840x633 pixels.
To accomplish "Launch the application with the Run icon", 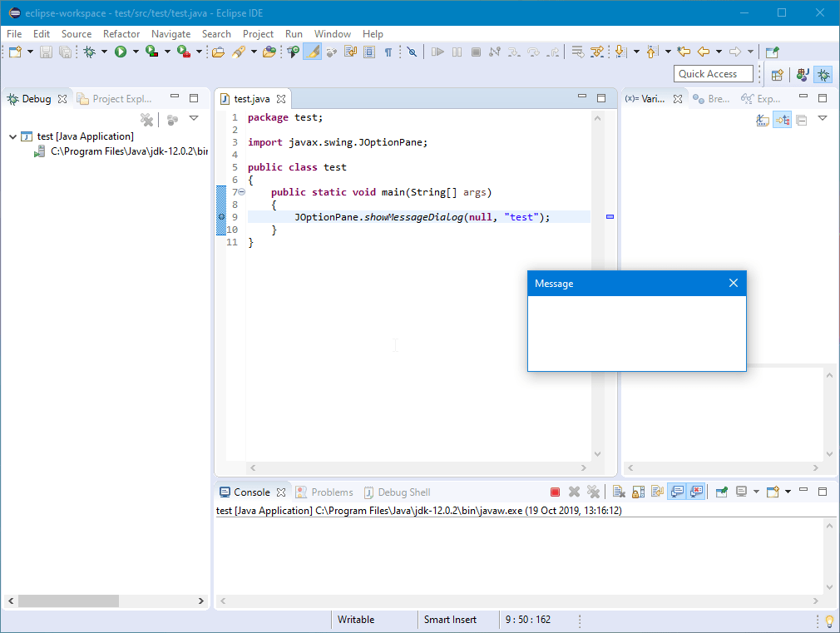I will (x=120, y=52).
